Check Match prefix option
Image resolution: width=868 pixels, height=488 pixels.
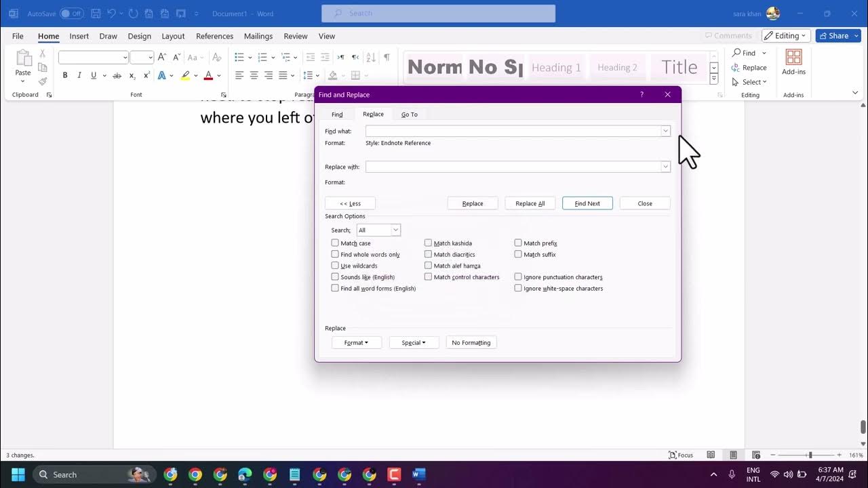pyautogui.click(x=518, y=243)
